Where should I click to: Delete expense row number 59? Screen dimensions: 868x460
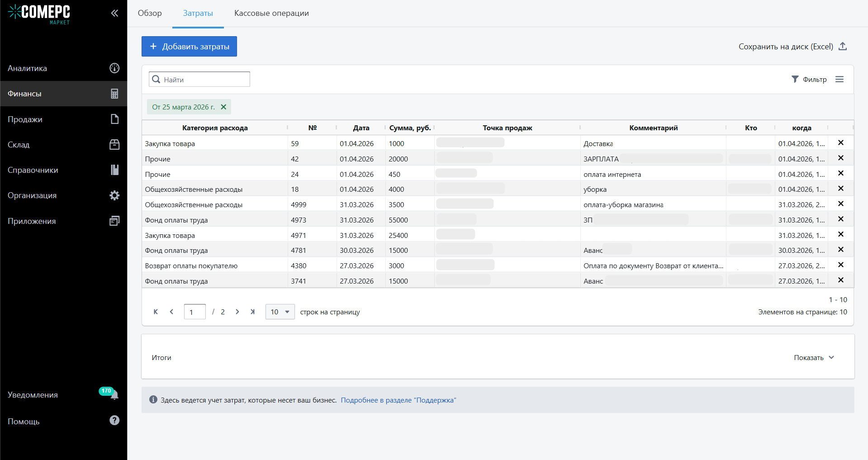tap(841, 143)
